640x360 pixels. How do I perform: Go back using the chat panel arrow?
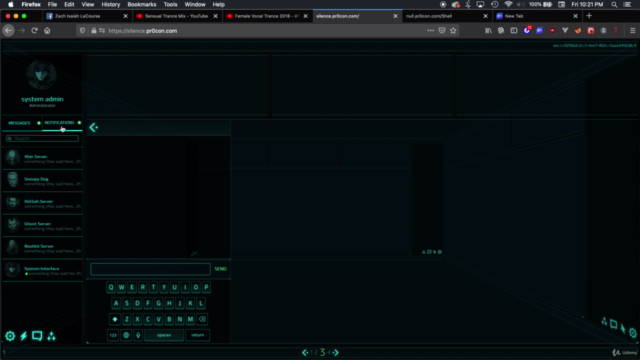[x=93, y=127]
